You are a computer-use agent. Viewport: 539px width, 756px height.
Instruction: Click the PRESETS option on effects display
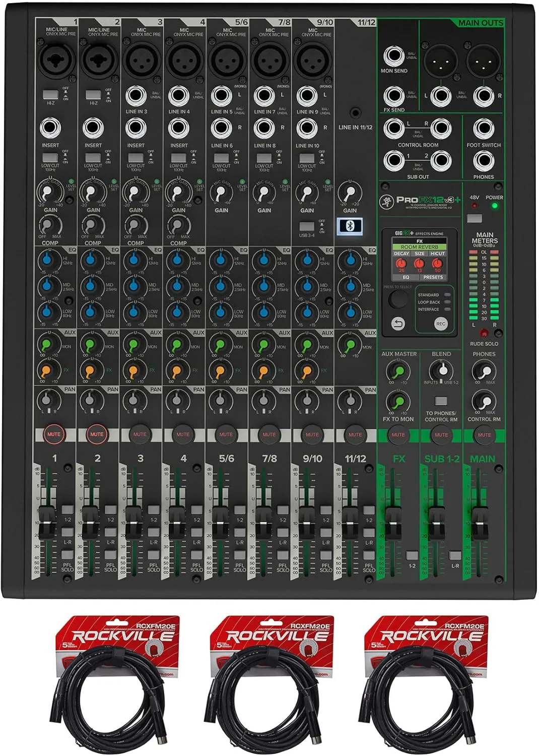pyautogui.click(x=433, y=277)
